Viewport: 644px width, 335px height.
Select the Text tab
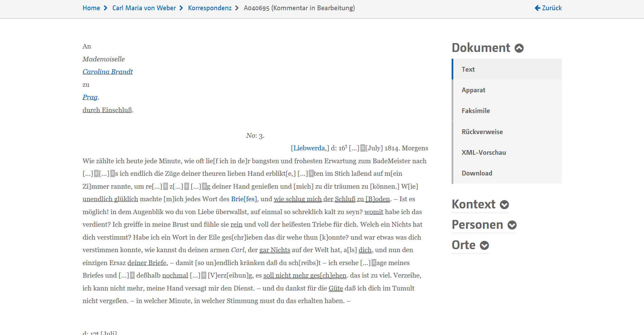click(507, 69)
